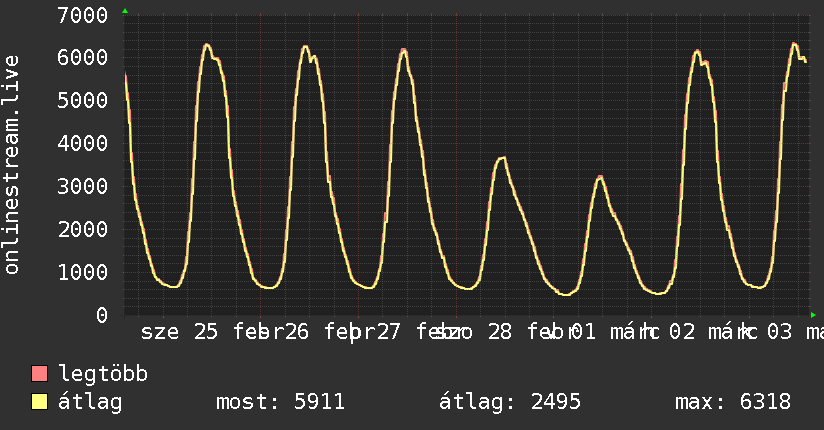Click the '28' x-axis date label

(x=499, y=332)
